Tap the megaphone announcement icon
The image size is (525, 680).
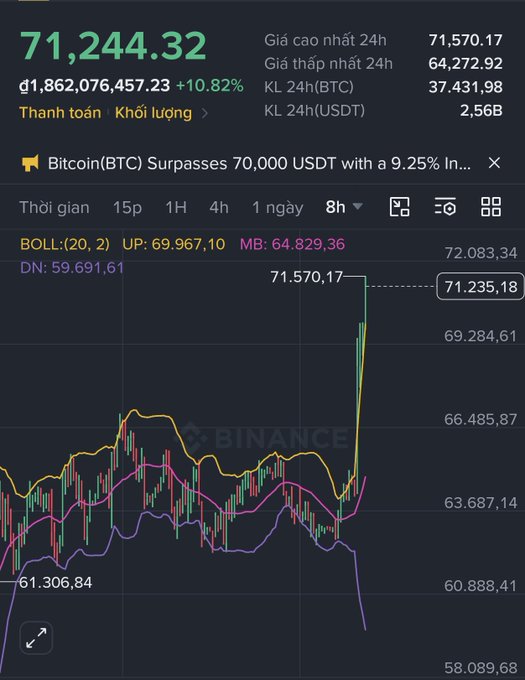[30, 163]
